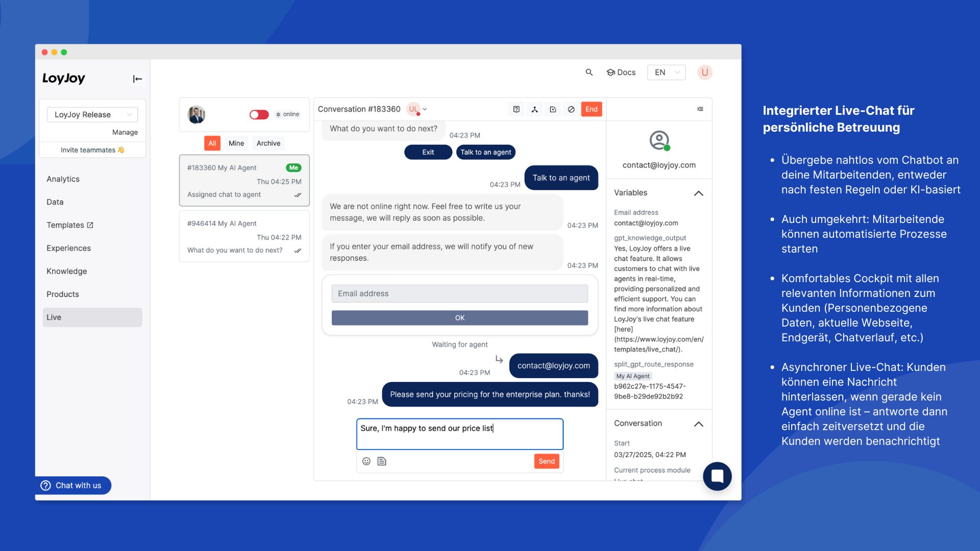Open the text templates icon beside emoji

coord(382,461)
